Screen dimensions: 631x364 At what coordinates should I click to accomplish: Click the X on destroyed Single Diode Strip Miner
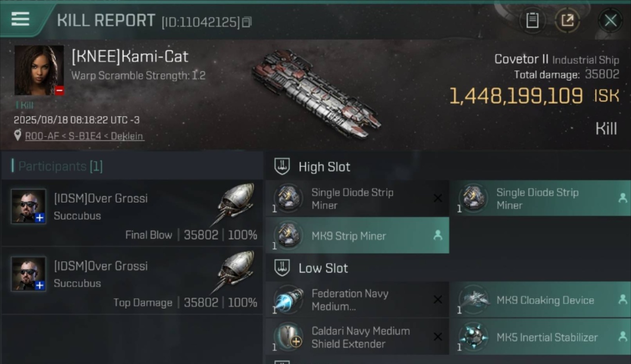pyautogui.click(x=437, y=198)
